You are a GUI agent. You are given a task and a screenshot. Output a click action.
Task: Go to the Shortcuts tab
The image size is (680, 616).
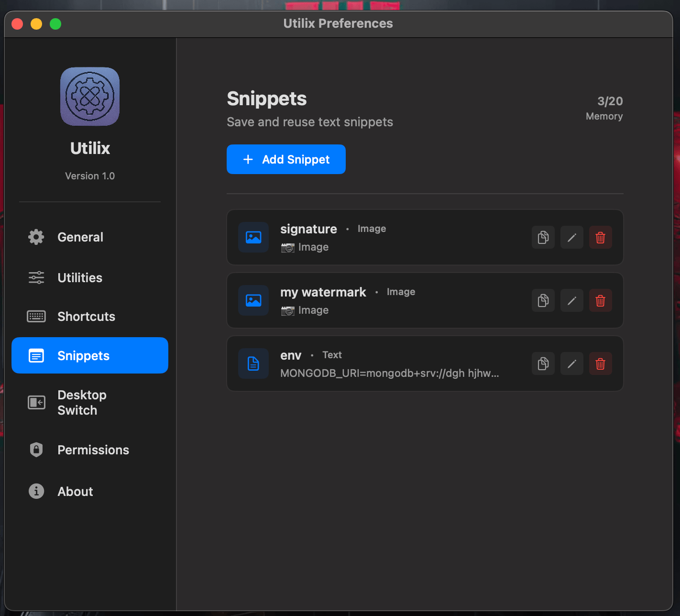(90, 317)
